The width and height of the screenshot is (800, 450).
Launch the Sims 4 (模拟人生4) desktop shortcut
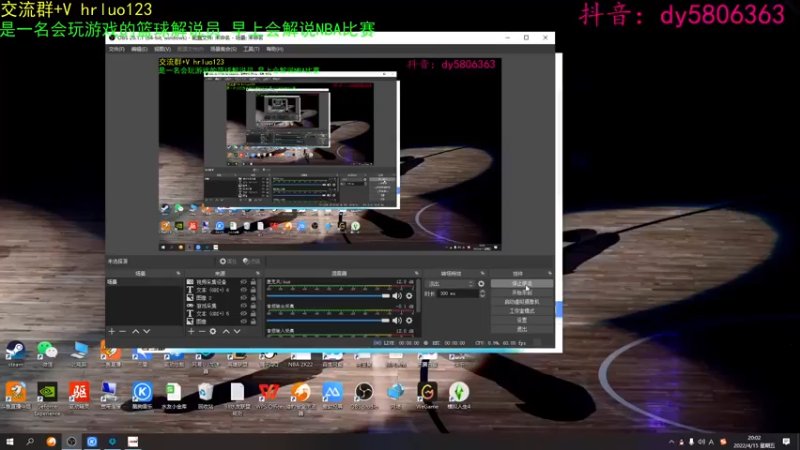pyautogui.click(x=459, y=395)
